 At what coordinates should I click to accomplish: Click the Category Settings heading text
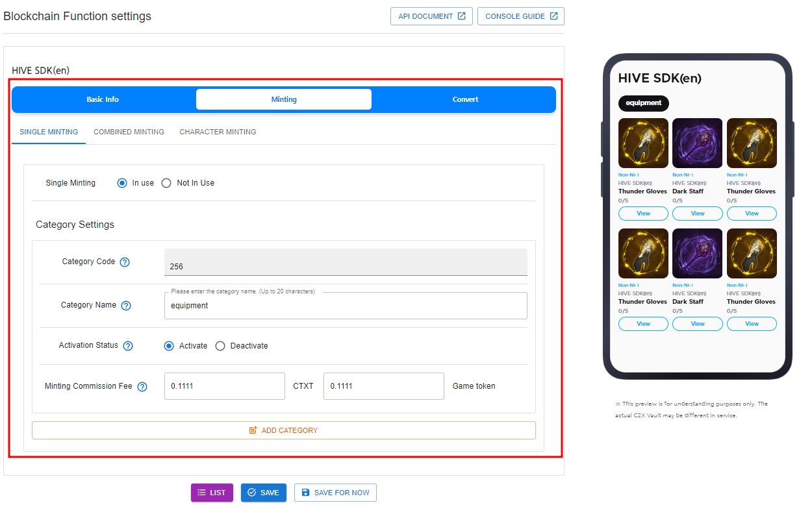pyautogui.click(x=75, y=225)
